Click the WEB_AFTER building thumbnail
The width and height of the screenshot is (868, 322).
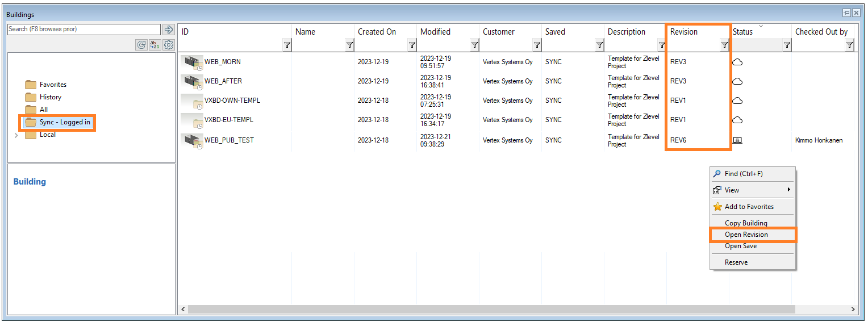pyautogui.click(x=192, y=81)
